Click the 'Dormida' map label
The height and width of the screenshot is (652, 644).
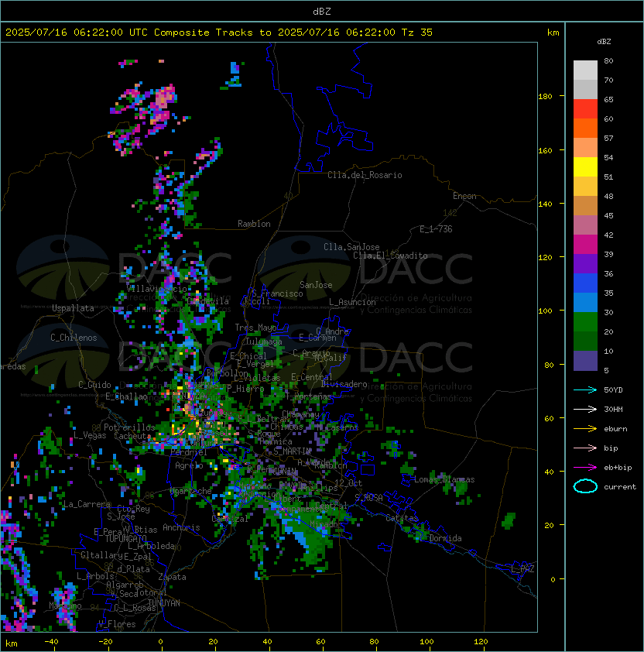[x=445, y=538]
